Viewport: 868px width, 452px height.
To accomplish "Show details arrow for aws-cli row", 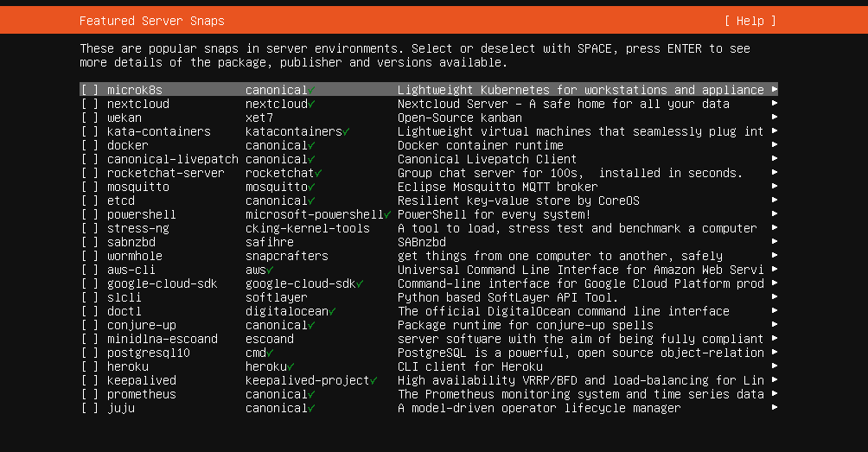I will click(775, 269).
